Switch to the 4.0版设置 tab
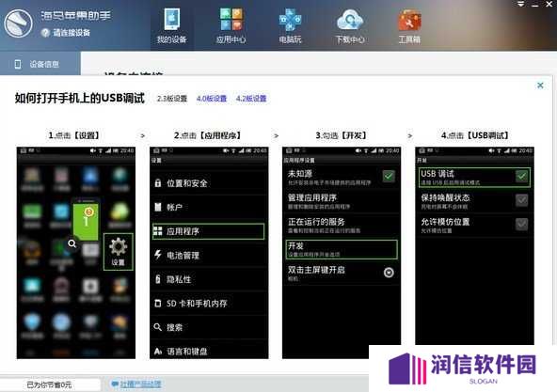Viewport: 557px width, 392px height. coord(212,99)
